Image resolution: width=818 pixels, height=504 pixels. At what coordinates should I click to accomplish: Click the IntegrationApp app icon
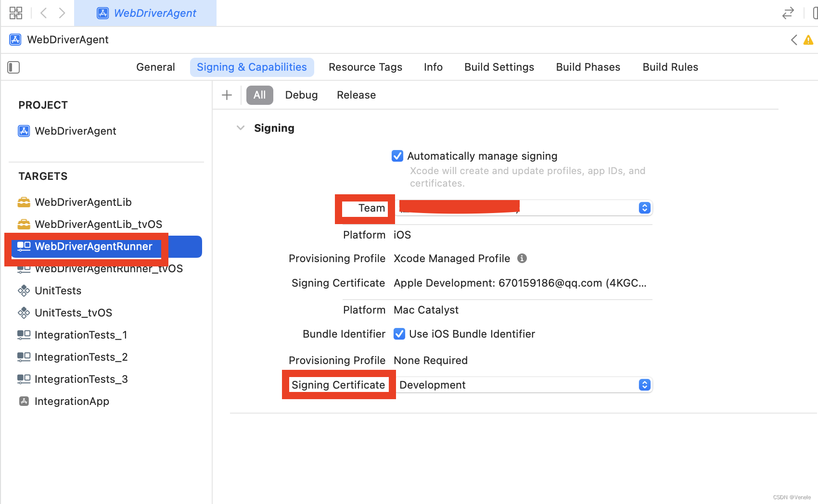pyautogui.click(x=24, y=401)
